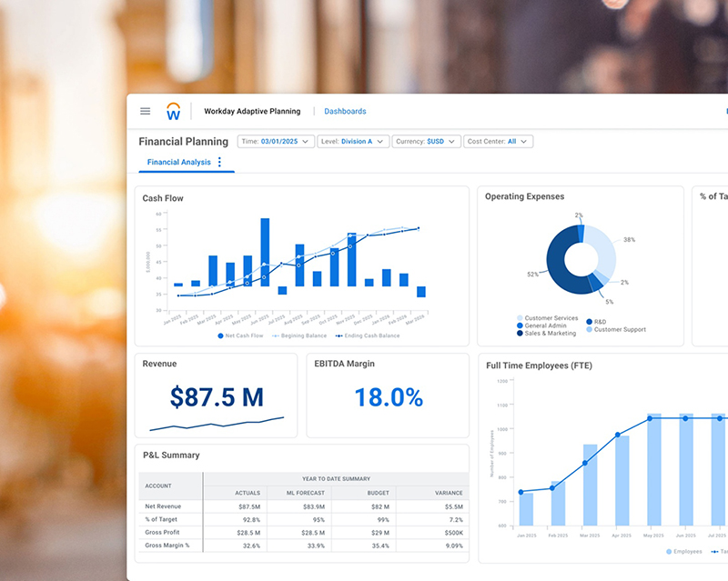Viewport: 728px width, 581px height.
Task: Click the 18.0% EBITDA Margin value
Action: tap(389, 397)
